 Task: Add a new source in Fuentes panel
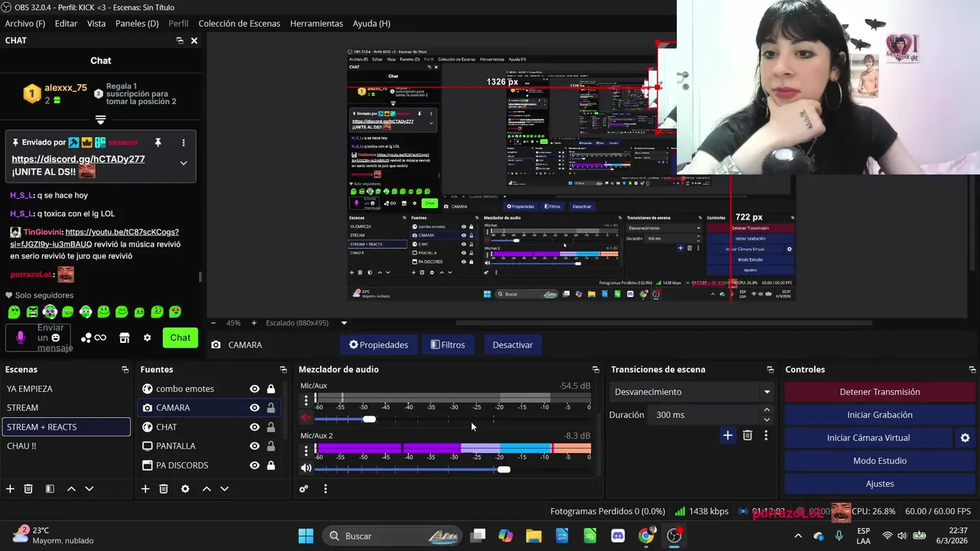coord(145,488)
